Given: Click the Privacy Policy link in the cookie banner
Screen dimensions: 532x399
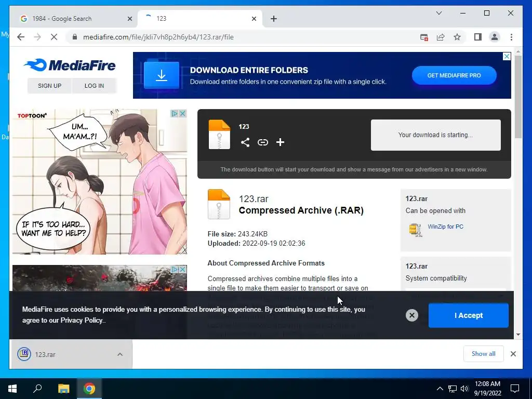Looking at the screenshot, I should [82, 320].
